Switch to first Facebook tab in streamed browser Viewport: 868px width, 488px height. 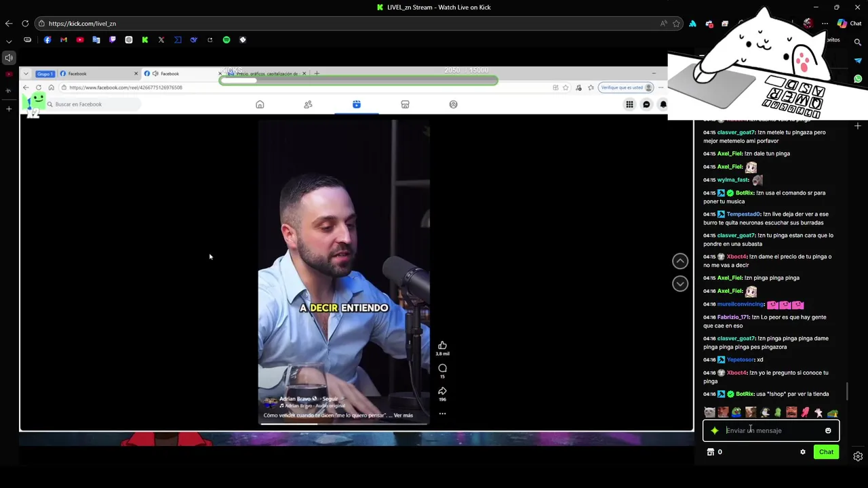pos(98,73)
